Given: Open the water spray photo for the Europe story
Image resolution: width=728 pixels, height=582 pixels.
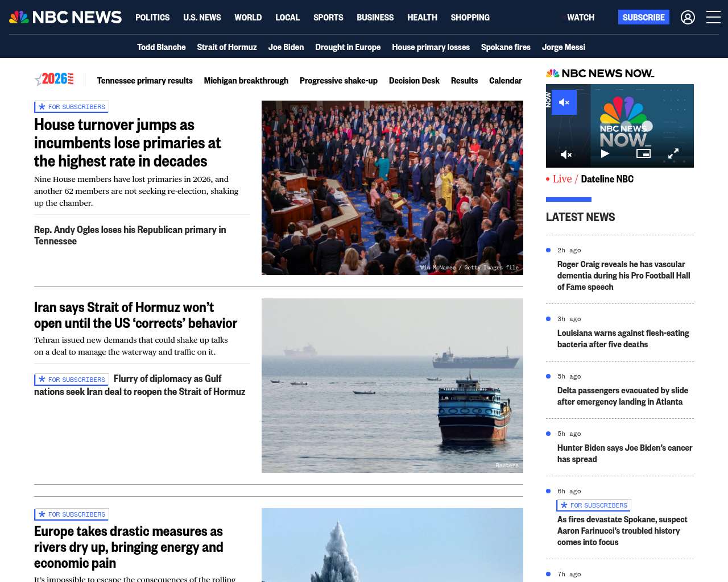Looking at the screenshot, I should coord(392,545).
